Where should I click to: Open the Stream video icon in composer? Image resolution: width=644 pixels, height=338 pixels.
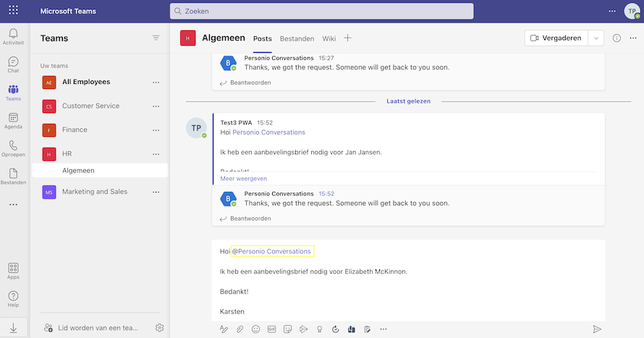click(x=303, y=329)
